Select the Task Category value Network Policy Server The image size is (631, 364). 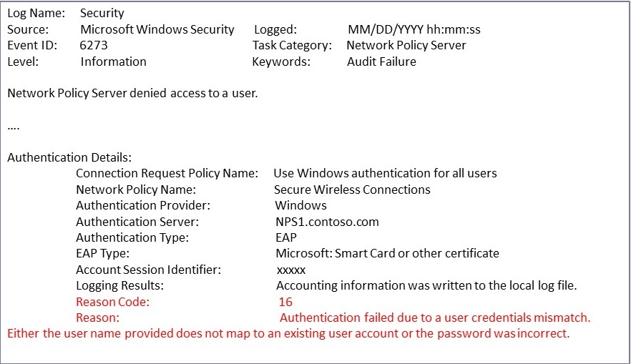point(406,45)
